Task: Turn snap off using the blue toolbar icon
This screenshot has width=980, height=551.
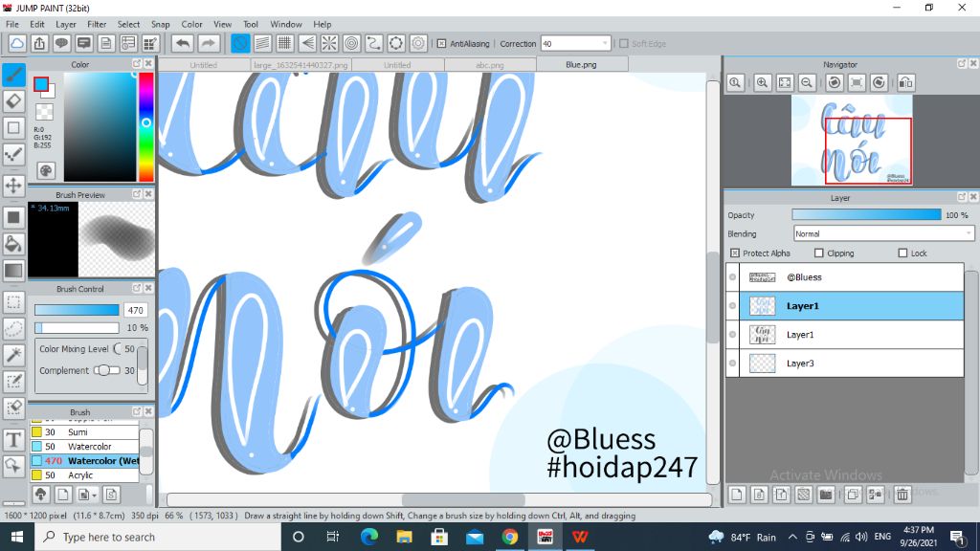Action: [x=240, y=43]
